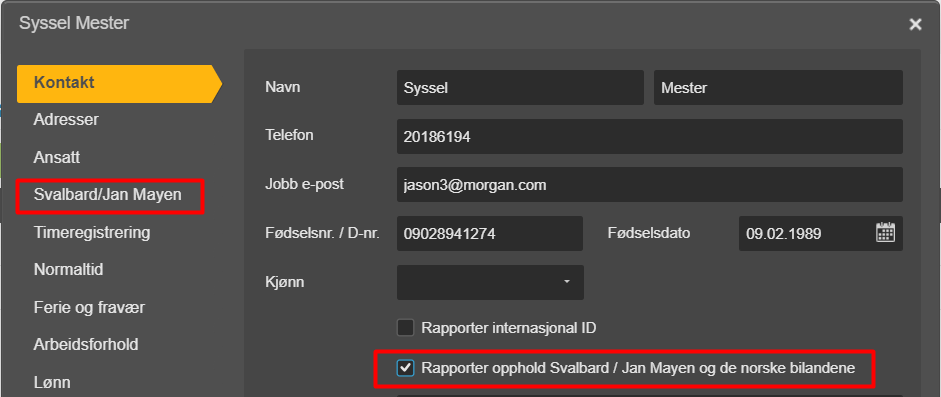Open the Fødselsdato calendar picker icon
Screen dimensions: 941x397
(x=885, y=232)
